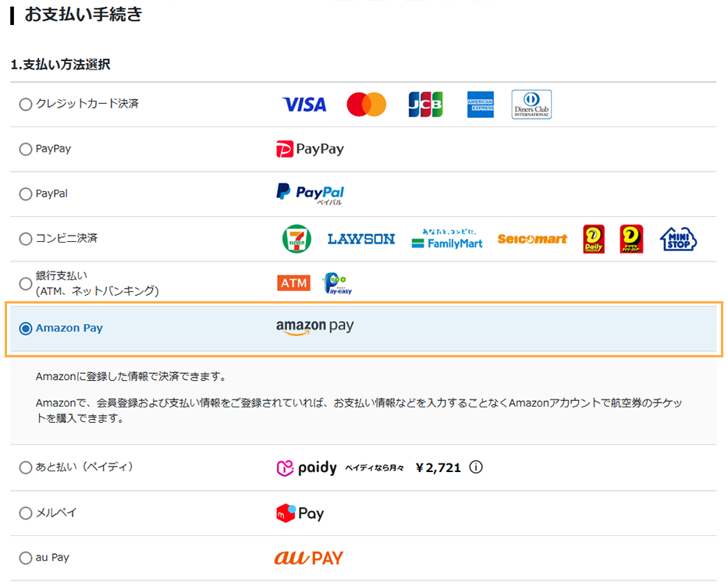Click the Diners Club logo
Image resolution: width=728 pixels, height=586 pixels.
[x=531, y=105]
